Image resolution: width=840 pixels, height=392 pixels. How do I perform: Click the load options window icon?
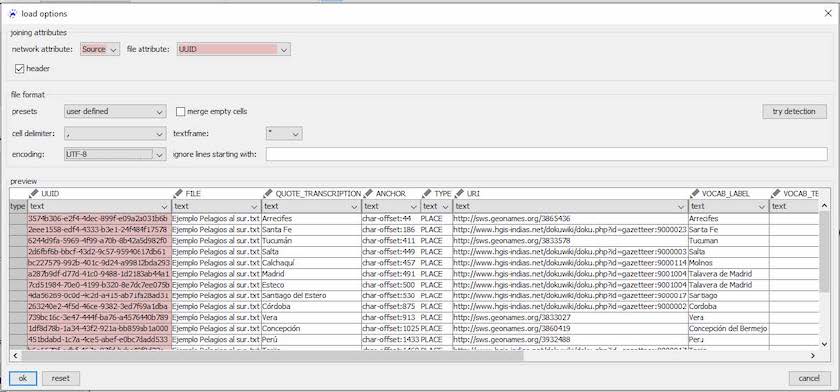(13, 13)
